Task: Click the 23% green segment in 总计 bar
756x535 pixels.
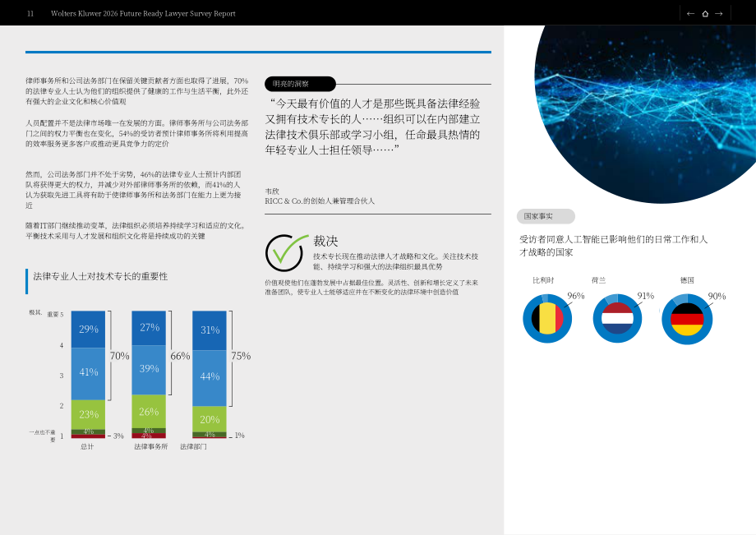Action: (88, 414)
